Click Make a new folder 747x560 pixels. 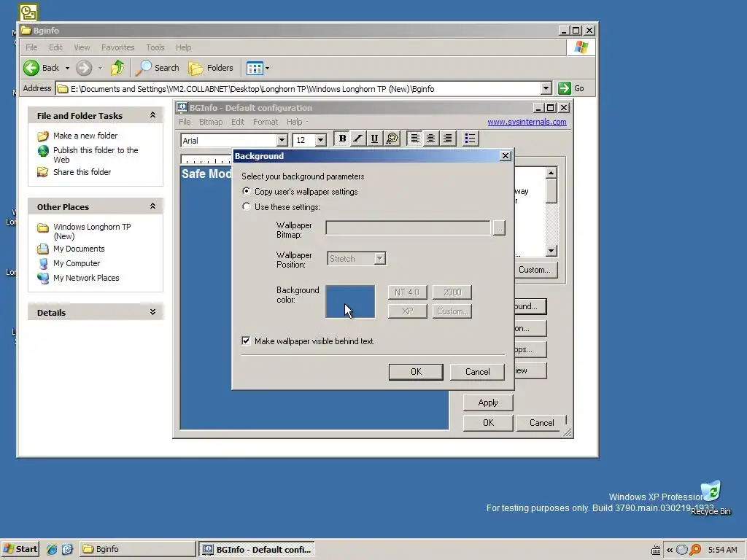[85, 136]
